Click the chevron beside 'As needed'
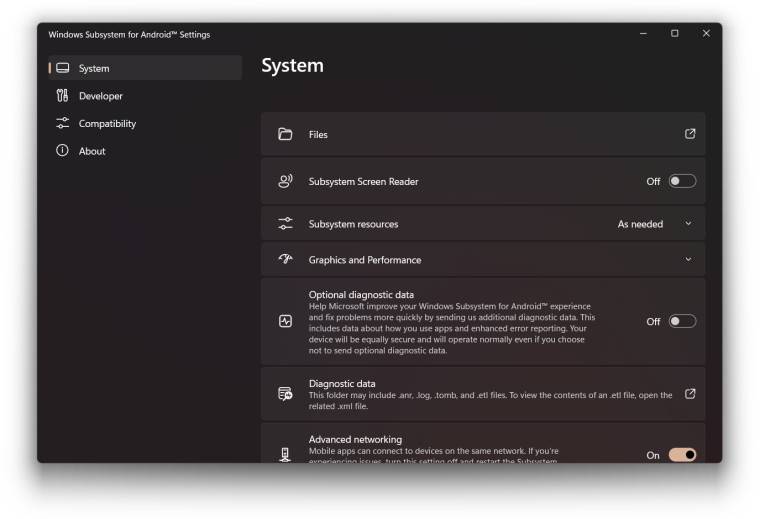The width and height of the screenshot is (760, 519). (x=688, y=223)
